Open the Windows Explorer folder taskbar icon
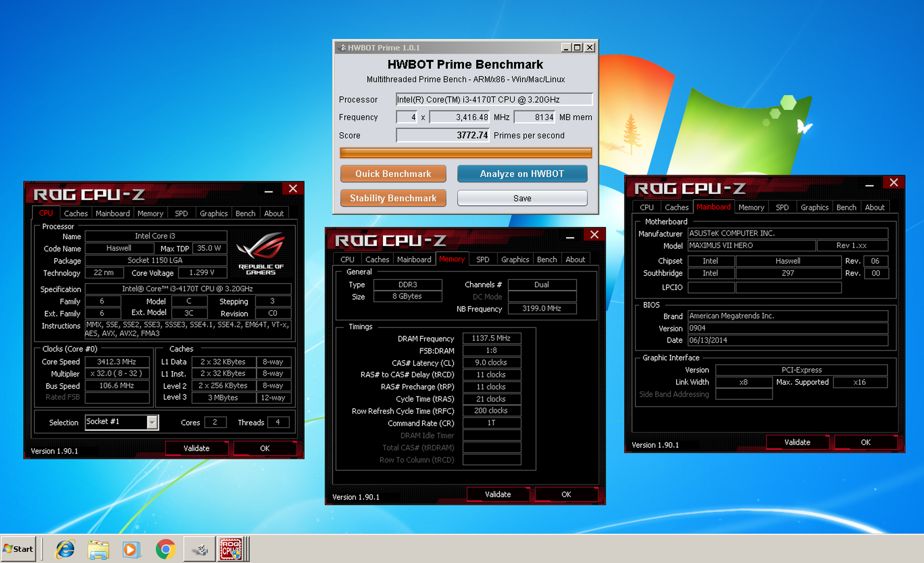The height and width of the screenshot is (563, 924). click(98, 549)
